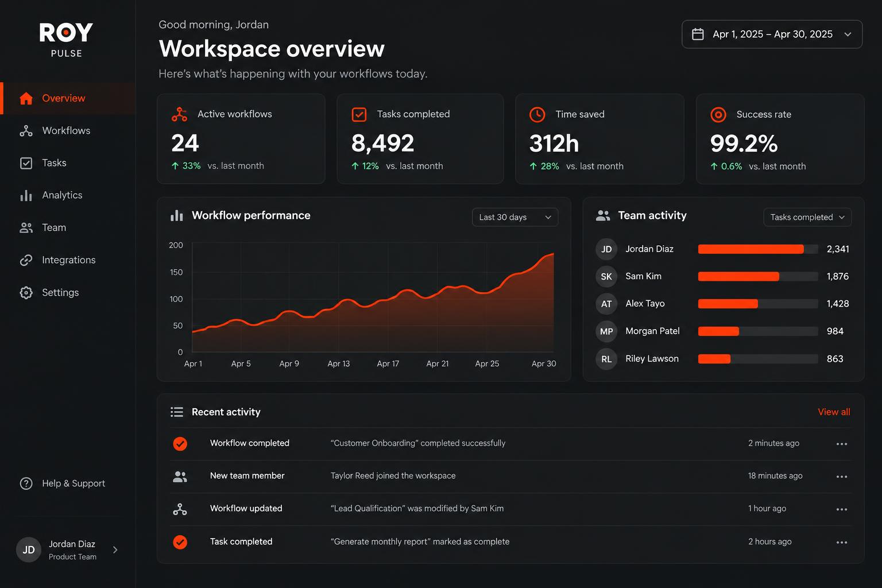Click the Workflow completed check icon
The width and height of the screenshot is (882, 588).
pyautogui.click(x=180, y=444)
